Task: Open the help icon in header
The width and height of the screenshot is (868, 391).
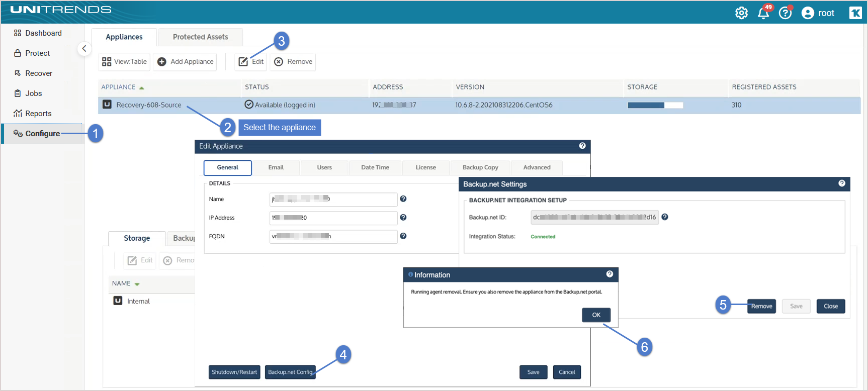Action: click(x=785, y=13)
